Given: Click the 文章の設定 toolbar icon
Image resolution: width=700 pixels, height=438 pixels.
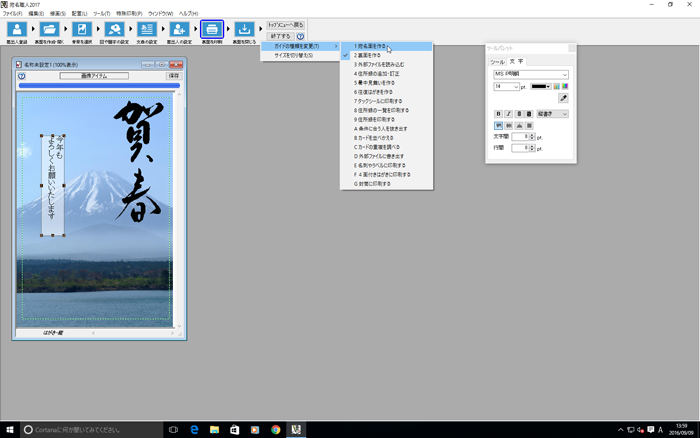Looking at the screenshot, I should pyautogui.click(x=147, y=30).
